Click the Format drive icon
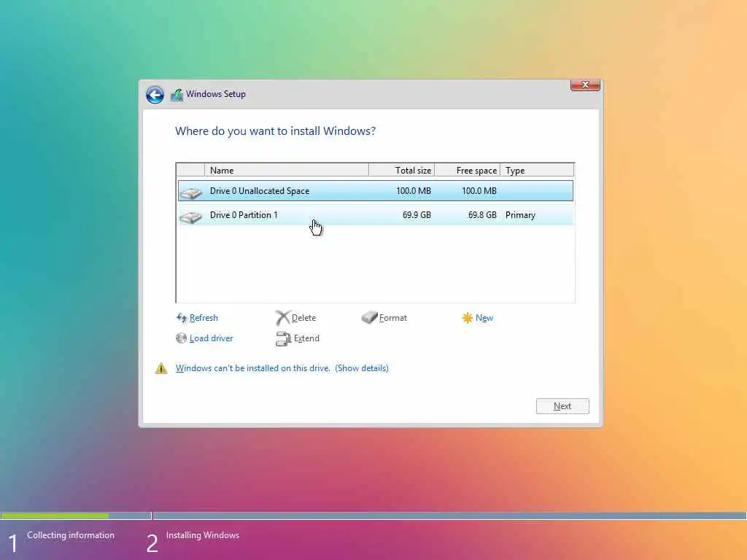 369,318
